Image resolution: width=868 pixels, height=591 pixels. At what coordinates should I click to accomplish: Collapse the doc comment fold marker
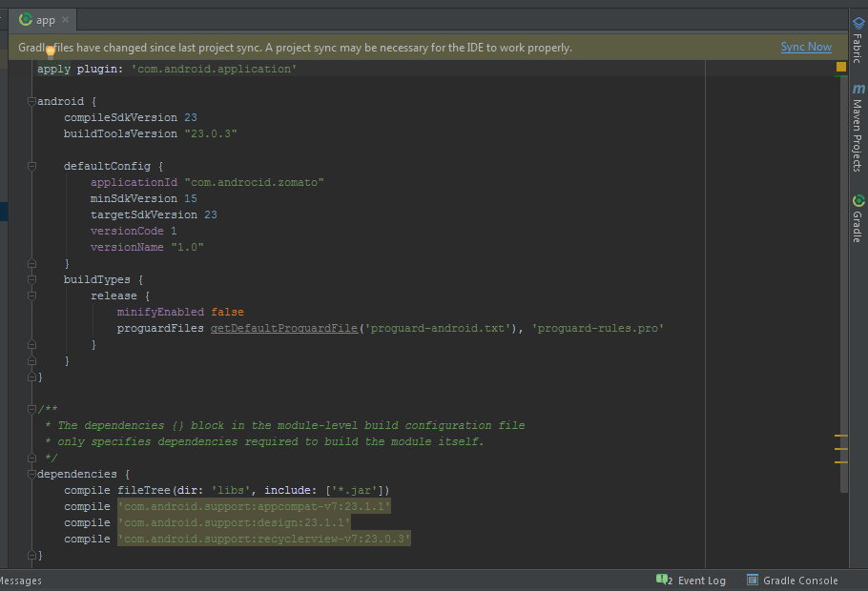(31, 409)
